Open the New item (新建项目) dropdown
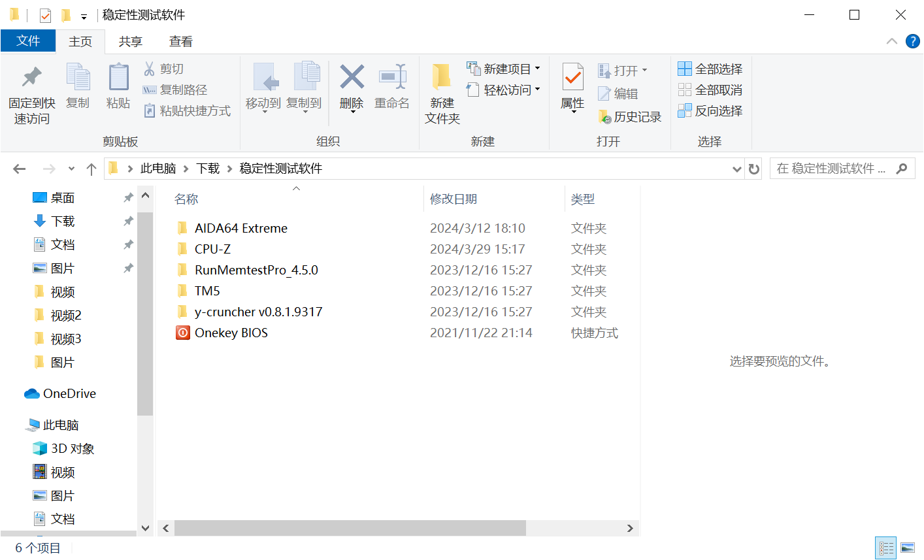The width and height of the screenshot is (924, 560). coord(503,69)
